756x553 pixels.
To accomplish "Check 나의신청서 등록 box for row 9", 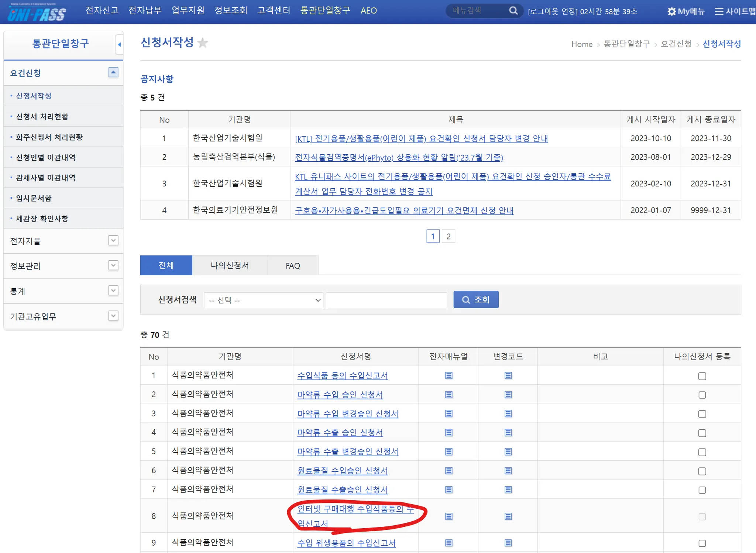I will click(702, 543).
